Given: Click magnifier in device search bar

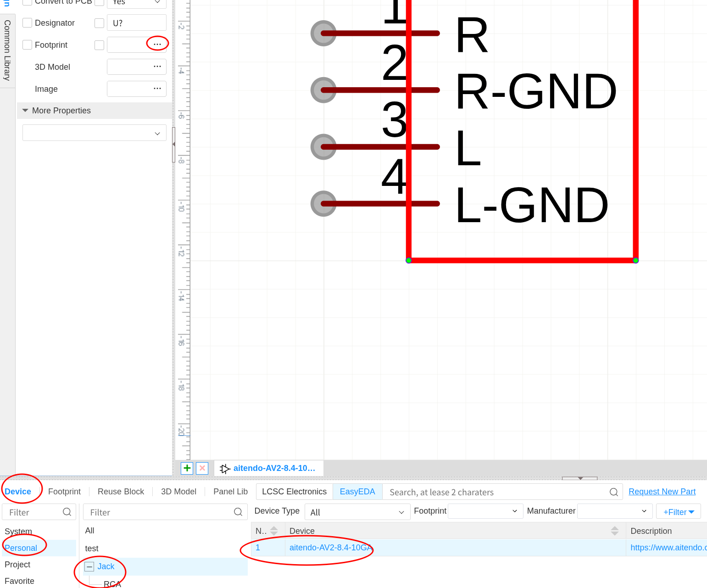Looking at the screenshot, I should [x=614, y=492].
